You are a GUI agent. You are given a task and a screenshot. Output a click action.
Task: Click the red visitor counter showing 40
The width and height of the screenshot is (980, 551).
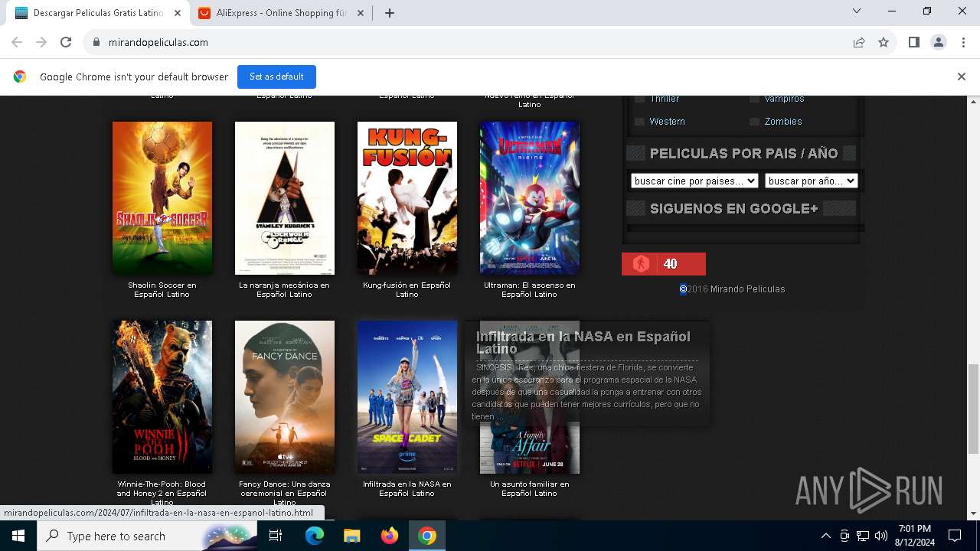[x=664, y=264]
